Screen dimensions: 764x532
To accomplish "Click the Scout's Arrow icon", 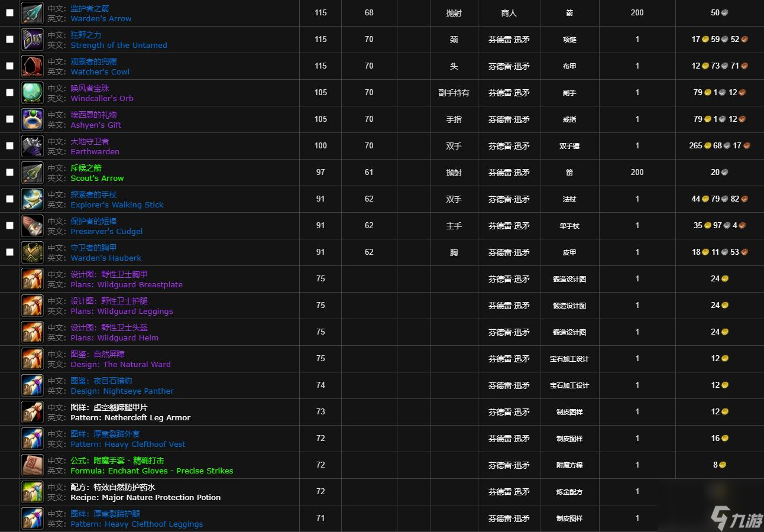I will pos(32,173).
